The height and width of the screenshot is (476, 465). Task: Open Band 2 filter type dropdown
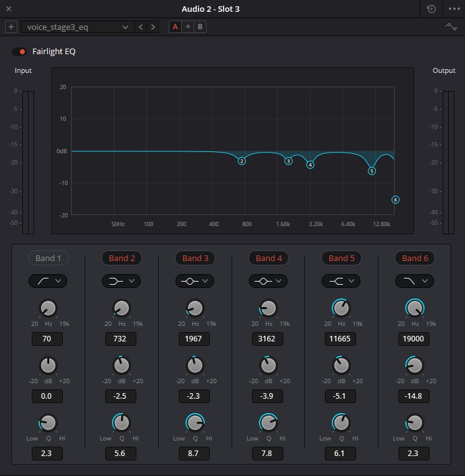tap(121, 281)
